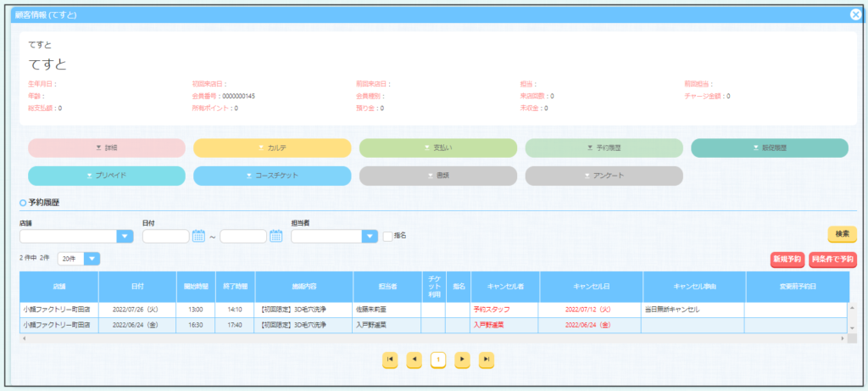Open the 20件 per-page dropdown

pos(92,258)
